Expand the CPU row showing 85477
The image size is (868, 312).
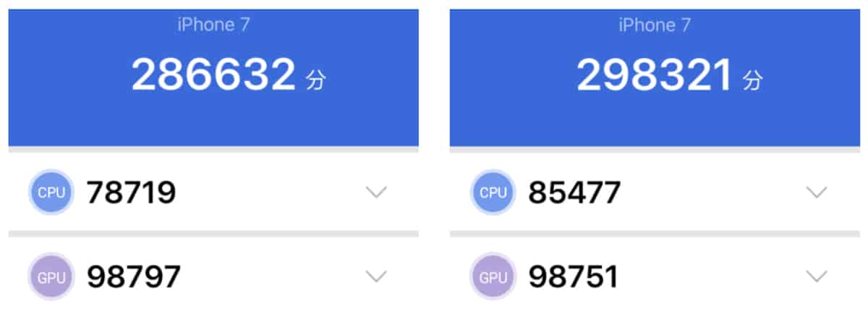point(817,193)
